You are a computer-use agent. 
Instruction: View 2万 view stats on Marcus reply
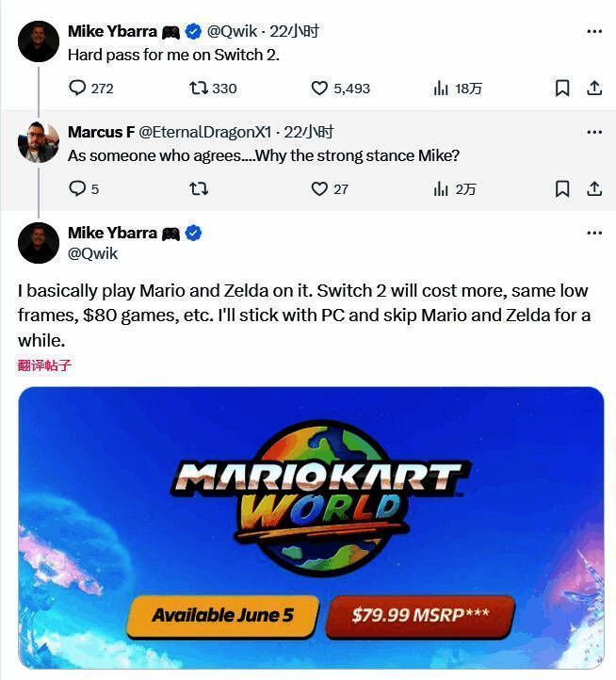coord(455,189)
